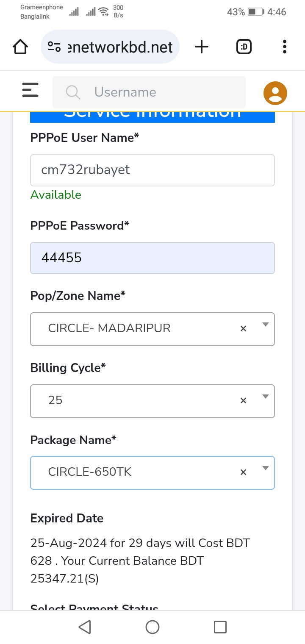Click the orange user profile avatar
Viewport: 305px width, 644px height.
[x=275, y=93]
